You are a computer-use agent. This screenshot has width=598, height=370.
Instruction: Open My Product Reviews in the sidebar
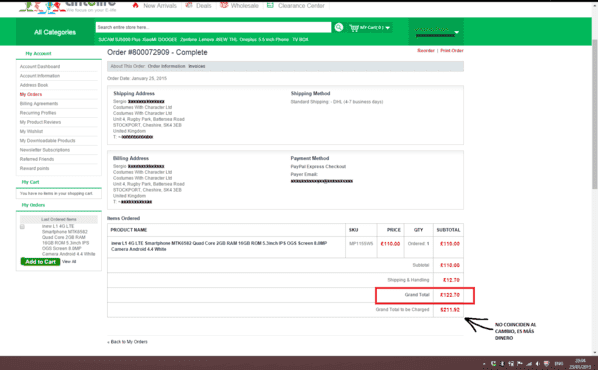pyautogui.click(x=40, y=122)
